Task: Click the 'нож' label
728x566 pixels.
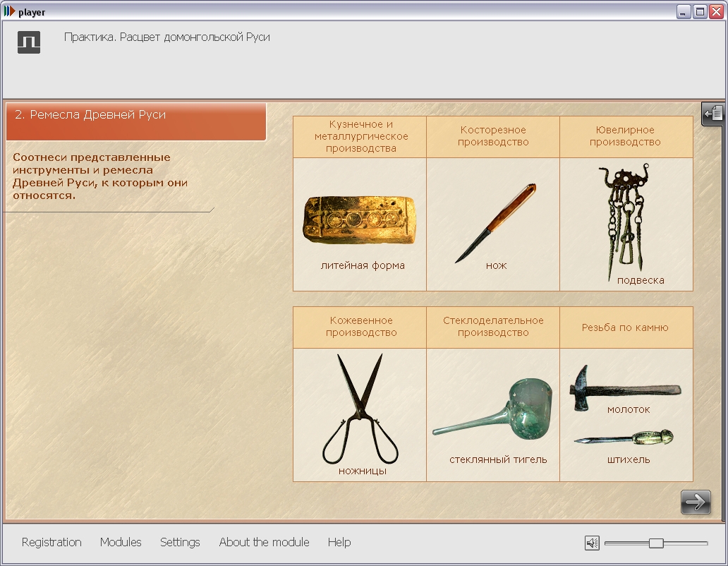Action: tap(497, 265)
